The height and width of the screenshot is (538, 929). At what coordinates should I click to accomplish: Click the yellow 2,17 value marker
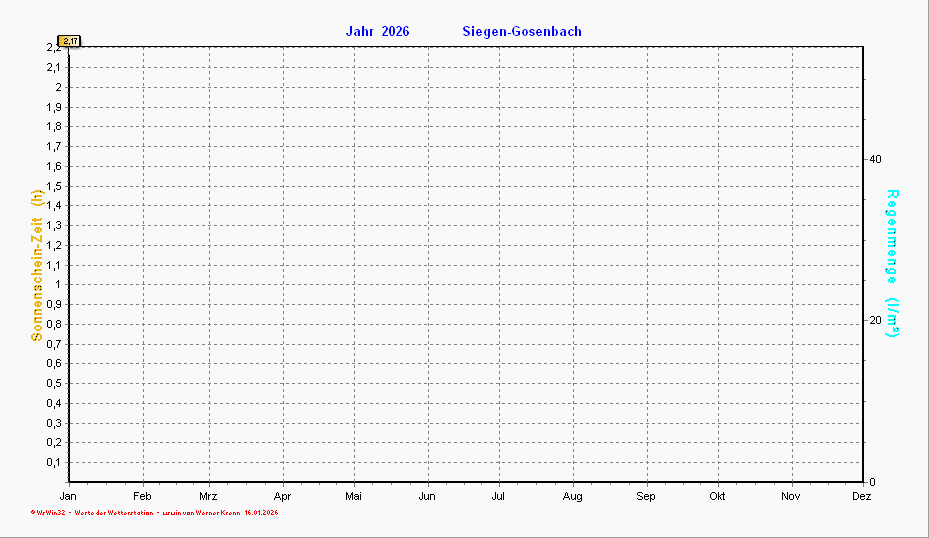[x=69, y=41]
